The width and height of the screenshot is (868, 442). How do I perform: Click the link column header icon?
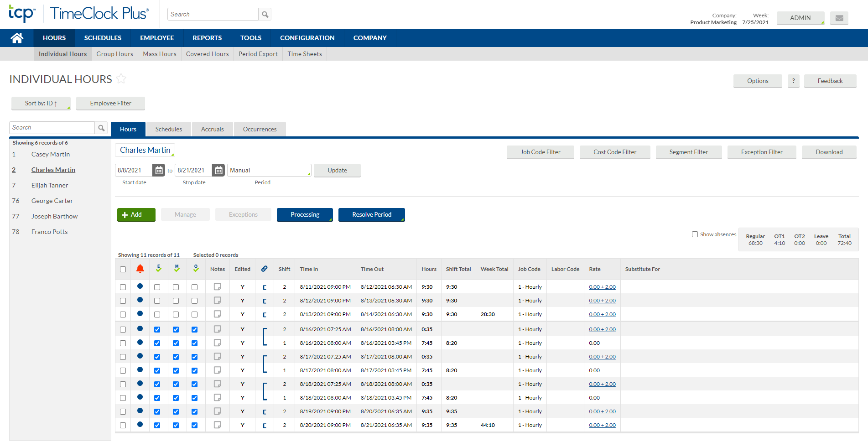(x=264, y=269)
